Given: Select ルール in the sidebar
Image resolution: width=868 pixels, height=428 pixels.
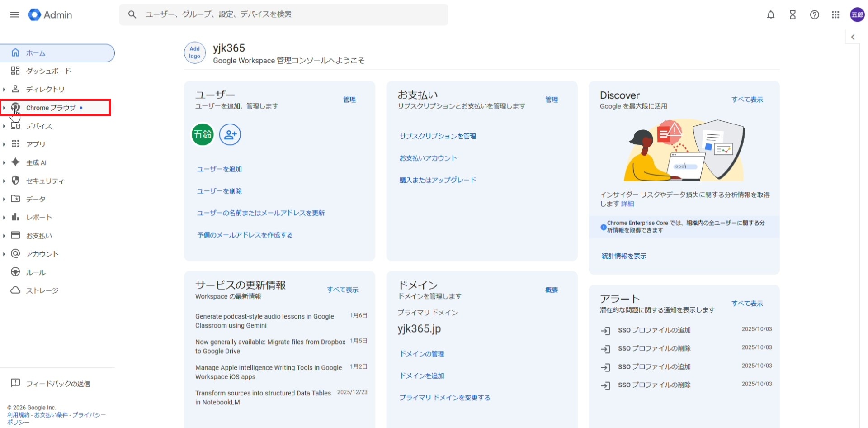Looking at the screenshot, I should pyautogui.click(x=36, y=272).
